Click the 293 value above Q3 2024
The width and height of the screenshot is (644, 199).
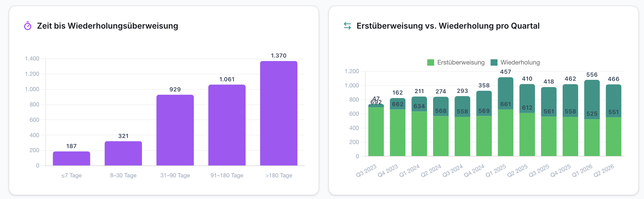(462, 91)
